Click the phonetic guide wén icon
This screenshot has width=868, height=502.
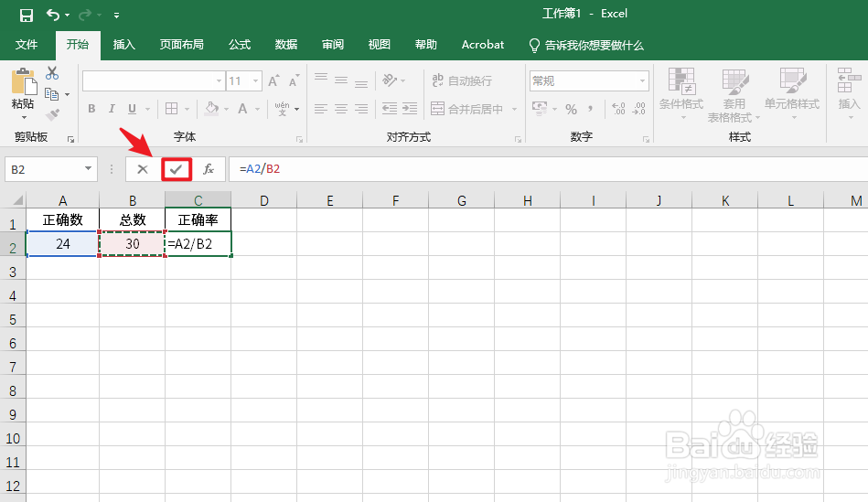pyautogui.click(x=282, y=109)
